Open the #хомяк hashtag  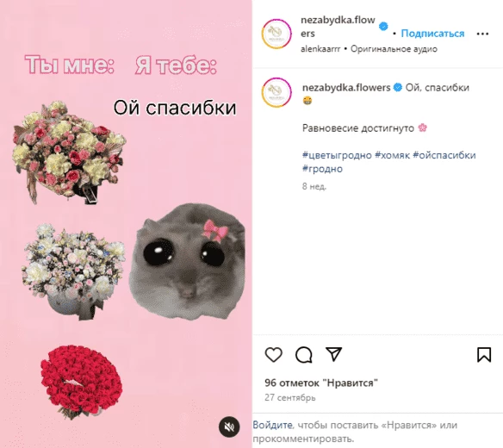click(x=393, y=155)
